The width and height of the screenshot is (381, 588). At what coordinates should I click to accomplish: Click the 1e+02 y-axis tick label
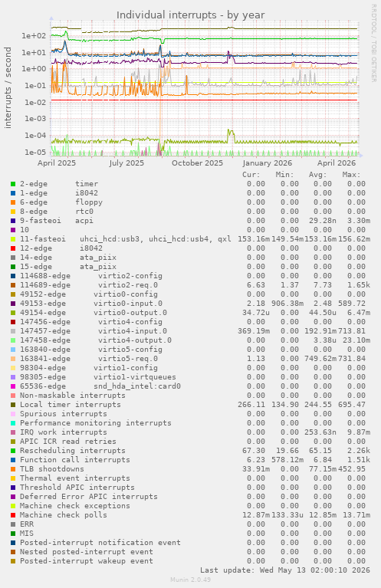(34, 36)
